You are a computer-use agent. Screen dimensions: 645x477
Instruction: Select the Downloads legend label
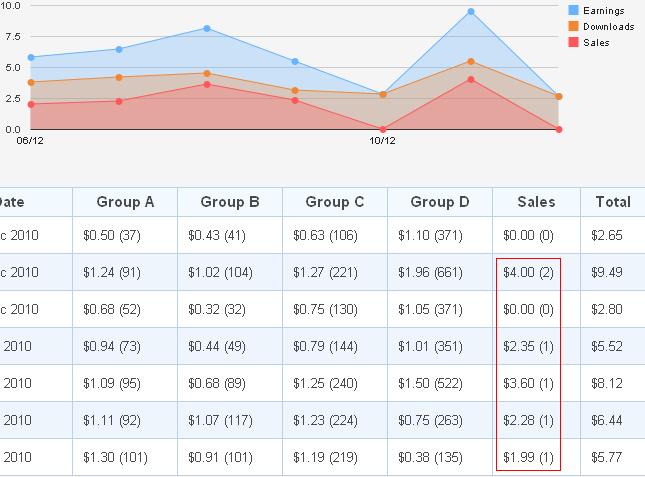(609, 27)
